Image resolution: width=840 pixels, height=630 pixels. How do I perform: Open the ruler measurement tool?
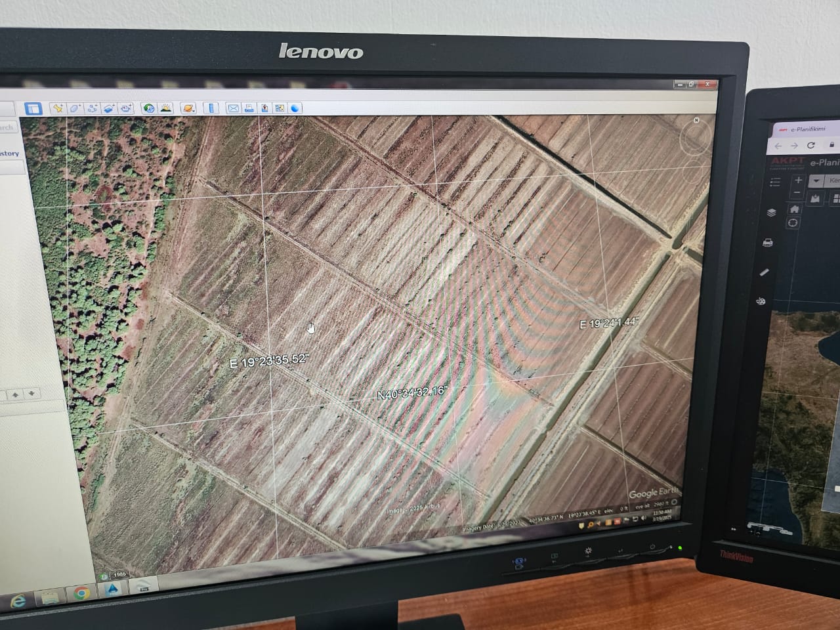coord(211,108)
